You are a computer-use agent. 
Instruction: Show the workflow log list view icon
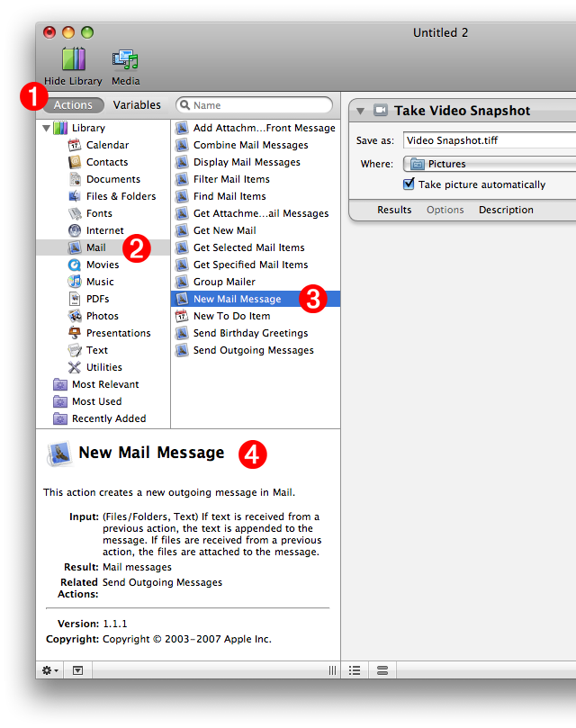pyautogui.click(x=355, y=670)
